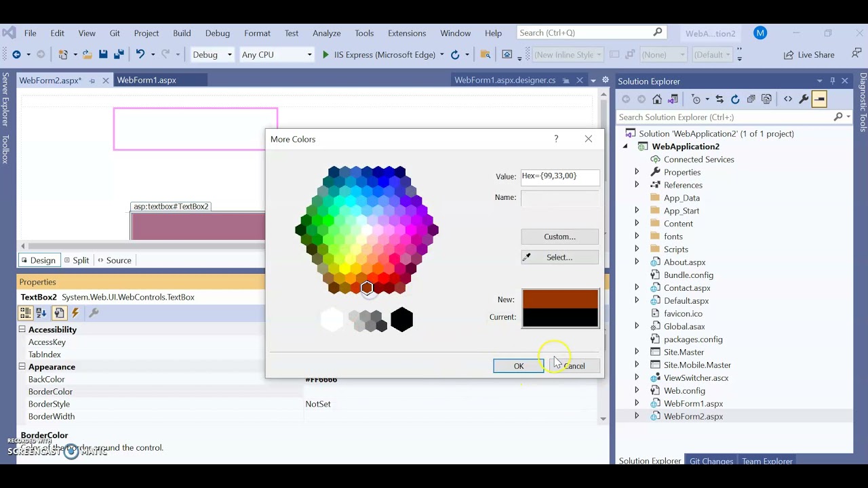Expand the Content folder
868x488 pixels.
(636, 224)
